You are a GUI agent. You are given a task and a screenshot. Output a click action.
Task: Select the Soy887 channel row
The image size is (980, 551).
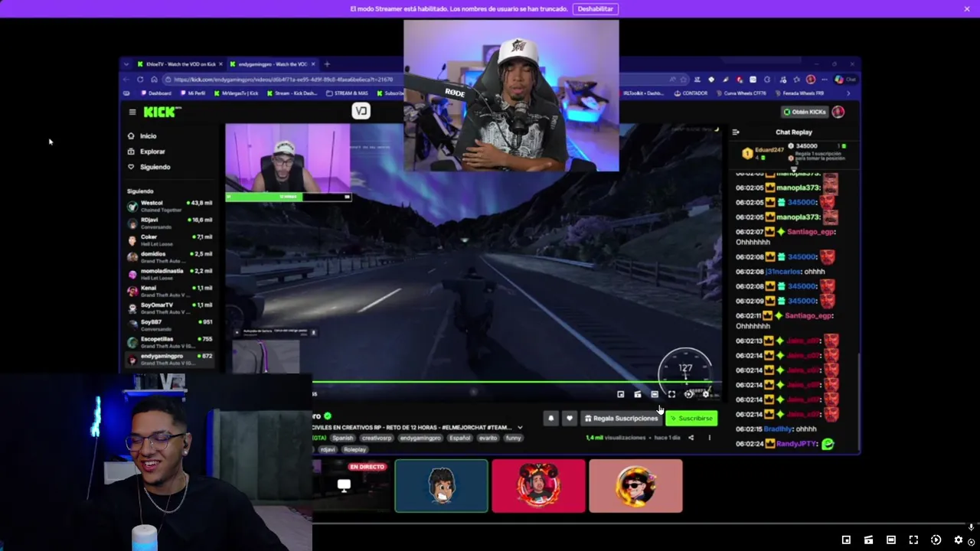coord(170,325)
